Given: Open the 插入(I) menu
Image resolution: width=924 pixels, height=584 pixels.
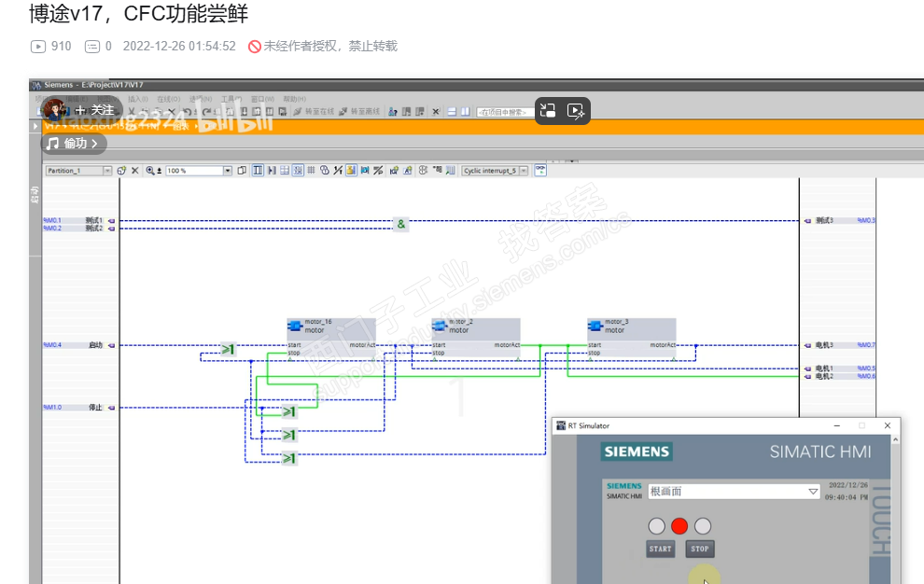Looking at the screenshot, I should click(138, 99).
